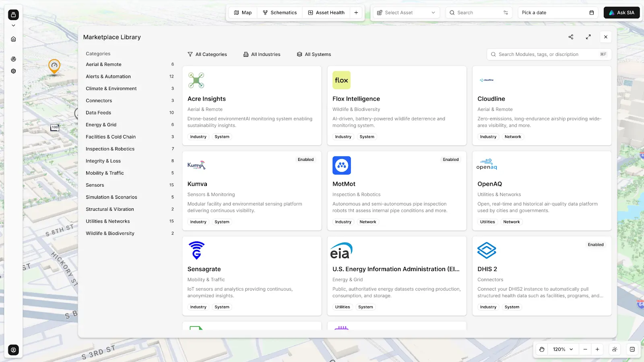The width and height of the screenshot is (644, 362).
Task: Click the cube icon in left sidebar
Action: 13,71
